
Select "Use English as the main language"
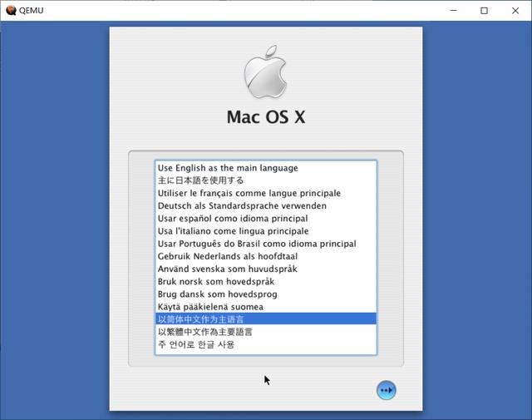click(x=266, y=168)
